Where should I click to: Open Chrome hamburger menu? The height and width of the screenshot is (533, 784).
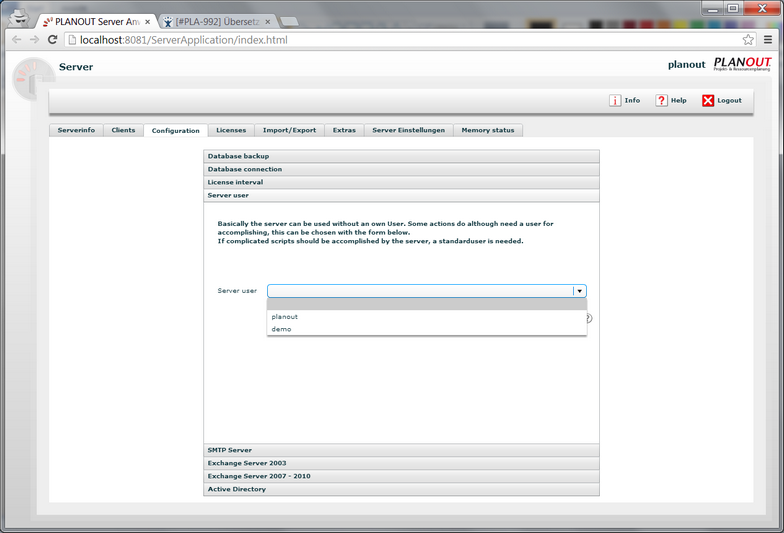(x=768, y=40)
